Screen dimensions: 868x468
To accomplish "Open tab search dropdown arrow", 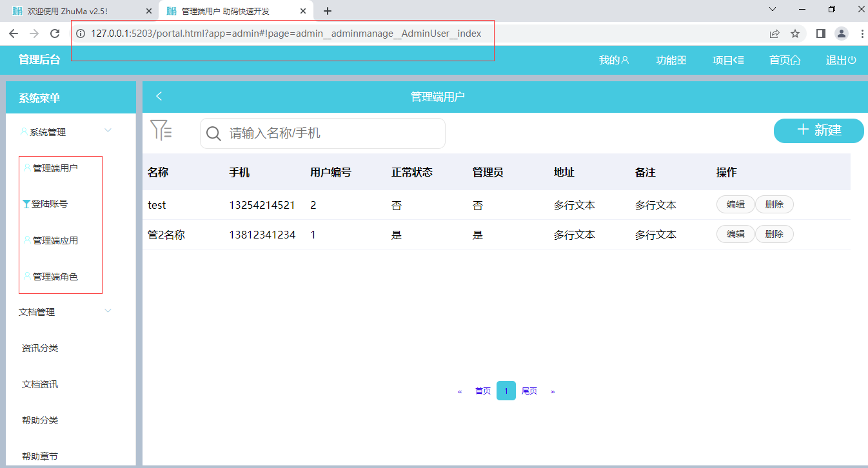I will coord(773,9).
